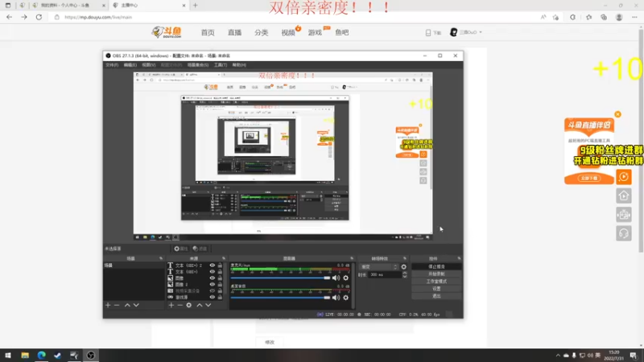Viewport: 644px width, 362px height.
Task: Toggle visibility of 文本 (GDI+) 2 source
Action: pyautogui.click(x=213, y=265)
